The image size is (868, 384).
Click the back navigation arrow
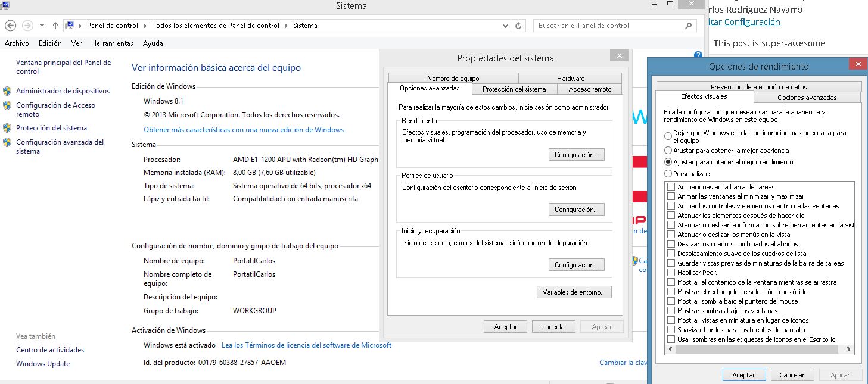click(10, 26)
